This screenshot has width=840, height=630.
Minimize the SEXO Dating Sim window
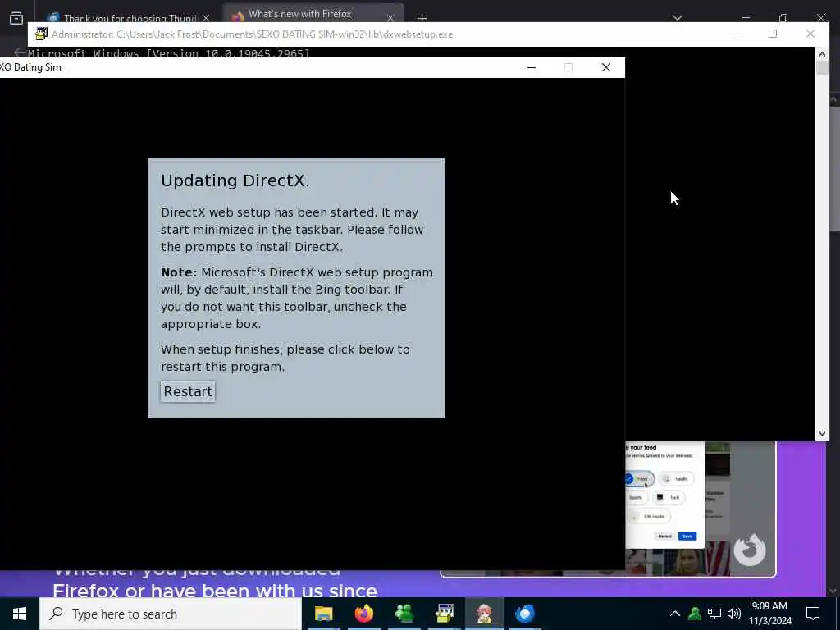coord(532,67)
